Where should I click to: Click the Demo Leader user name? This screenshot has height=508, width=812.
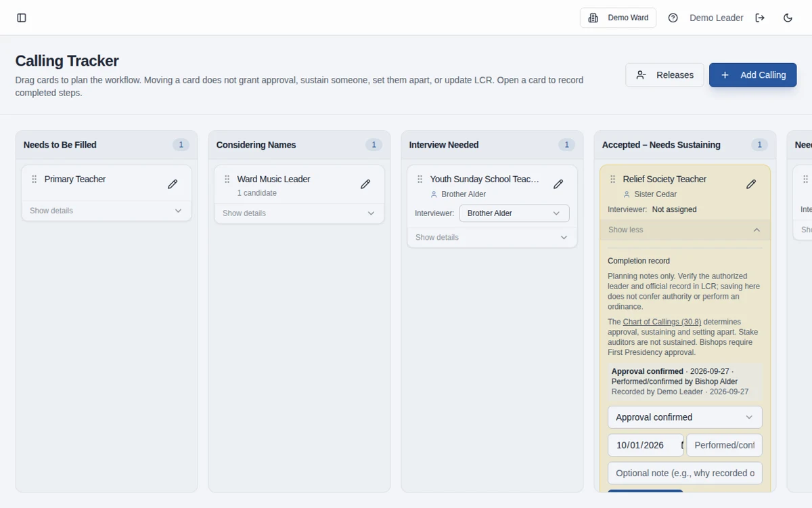pos(717,18)
